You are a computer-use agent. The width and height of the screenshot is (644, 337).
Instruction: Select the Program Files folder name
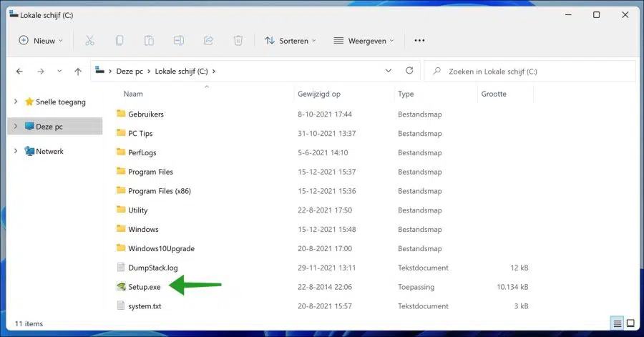(150, 172)
